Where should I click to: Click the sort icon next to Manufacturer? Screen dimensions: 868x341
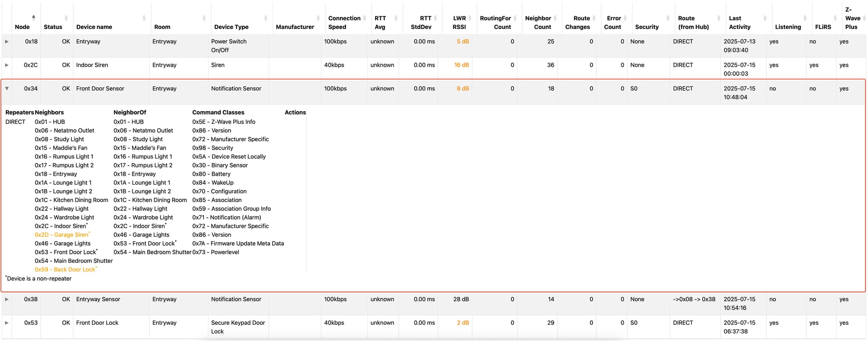318,18
